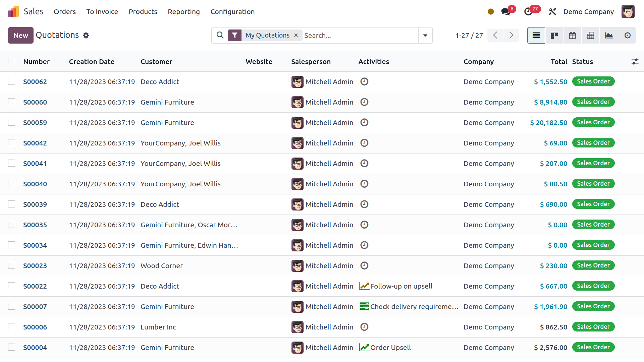
Task: Open the developer tools wrench menu
Action: (x=552, y=11)
